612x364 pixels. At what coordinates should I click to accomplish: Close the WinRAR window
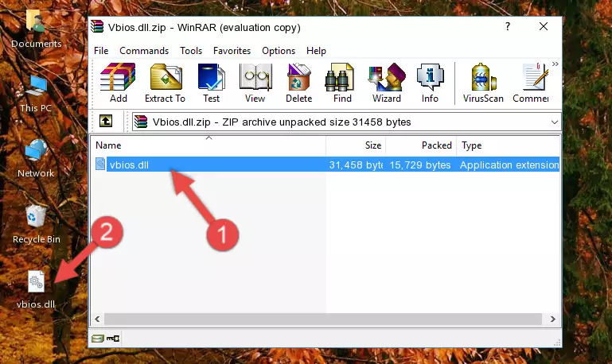tap(544, 26)
